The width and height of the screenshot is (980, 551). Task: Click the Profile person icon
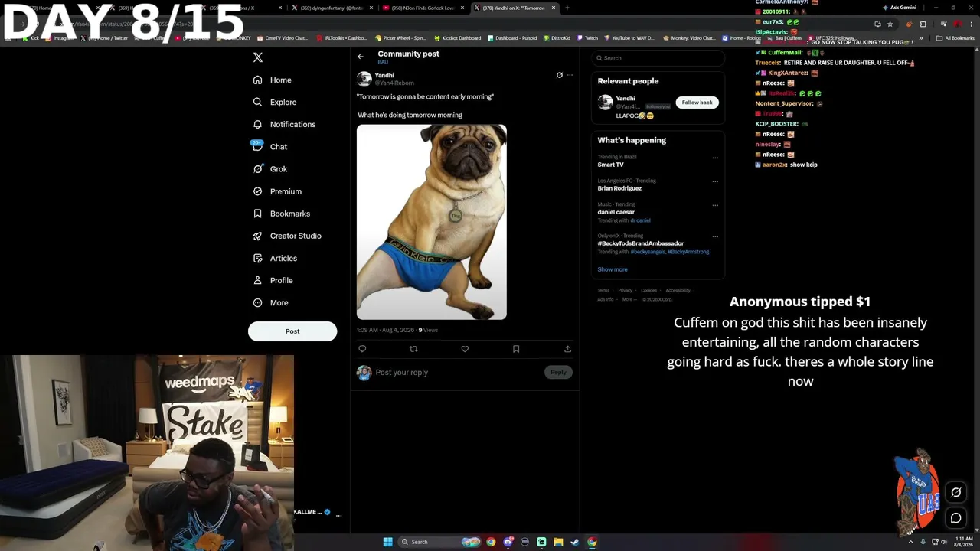(x=257, y=280)
